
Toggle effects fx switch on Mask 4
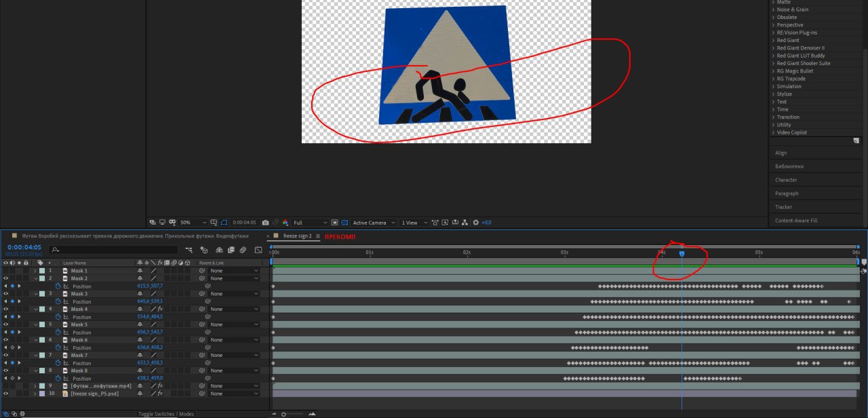point(161,309)
